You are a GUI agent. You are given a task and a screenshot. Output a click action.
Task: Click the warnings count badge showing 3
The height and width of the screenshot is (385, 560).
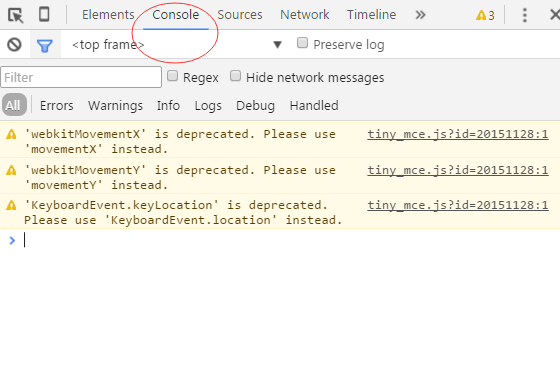click(485, 15)
